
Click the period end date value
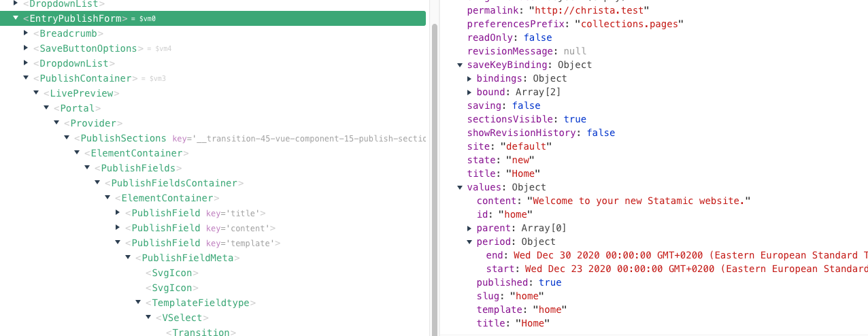pyautogui.click(x=690, y=255)
